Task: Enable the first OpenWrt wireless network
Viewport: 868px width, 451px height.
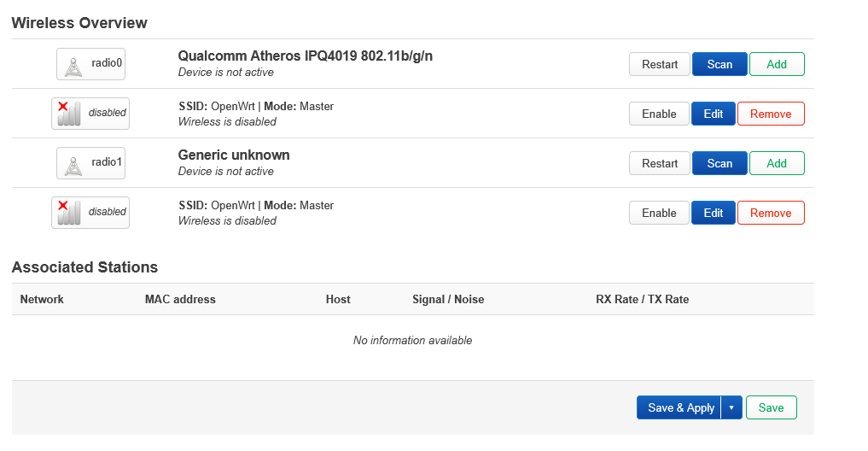Action: coord(658,114)
